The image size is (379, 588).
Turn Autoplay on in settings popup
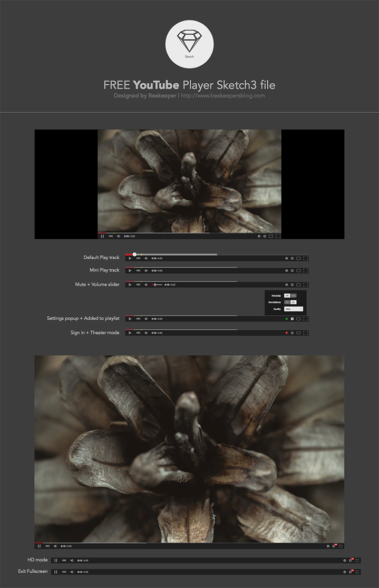tap(294, 296)
